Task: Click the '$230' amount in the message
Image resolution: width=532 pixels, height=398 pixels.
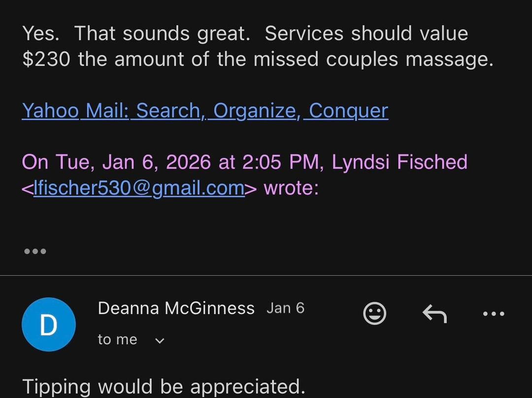Action: click(x=46, y=59)
